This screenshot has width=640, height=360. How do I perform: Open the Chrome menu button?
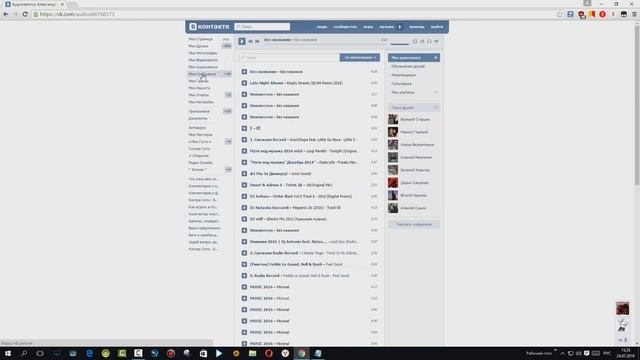coord(634,14)
